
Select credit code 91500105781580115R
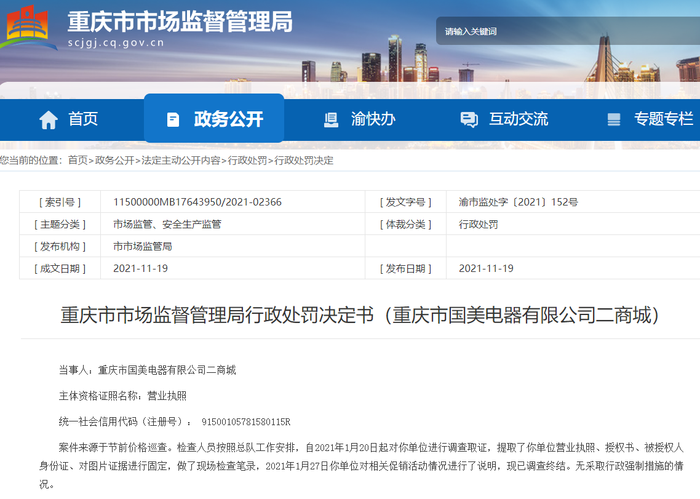pyautogui.click(x=246, y=422)
